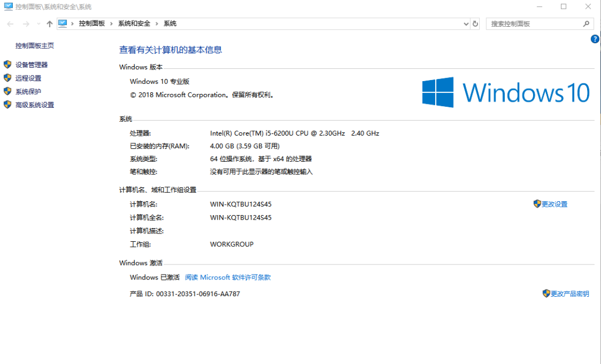Click 更改设置 link
The width and height of the screenshot is (601, 364).
(x=554, y=205)
